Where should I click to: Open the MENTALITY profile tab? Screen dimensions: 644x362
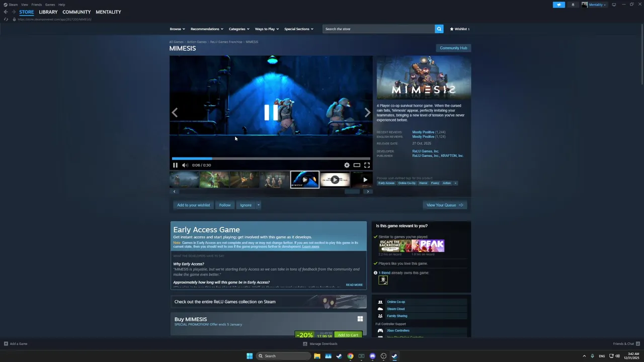click(108, 12)
